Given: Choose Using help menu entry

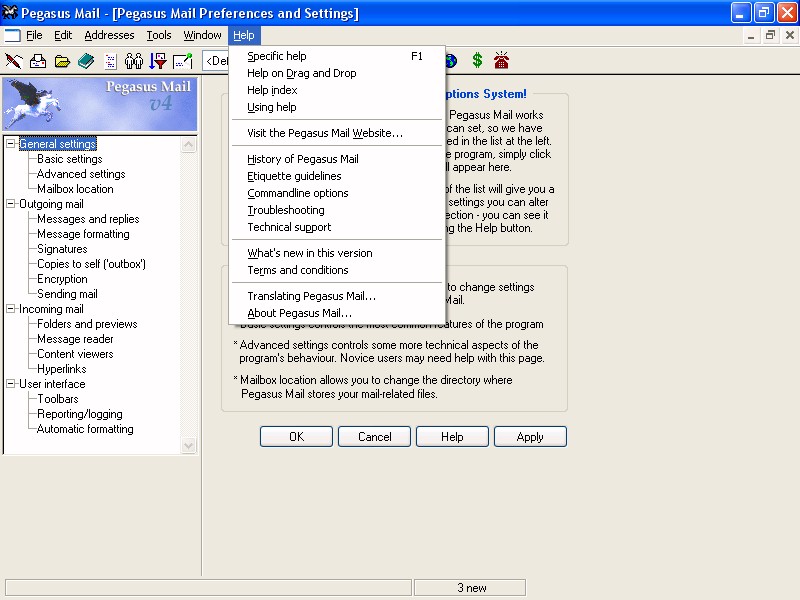Looking at the screenshot, I should pyautogui.click(x=337, y=107).
